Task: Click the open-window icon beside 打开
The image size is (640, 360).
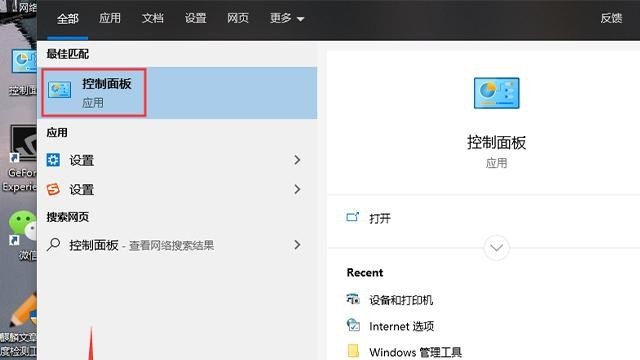Action: click(353, 217)
